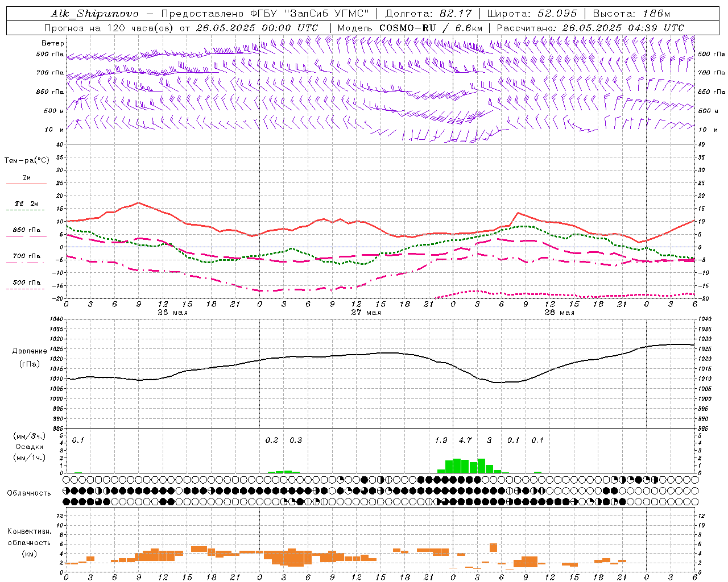The image size is (728, 582).
Task: Click the 26 мая date label
Action: pyautogui.click(x=172, y=313)
